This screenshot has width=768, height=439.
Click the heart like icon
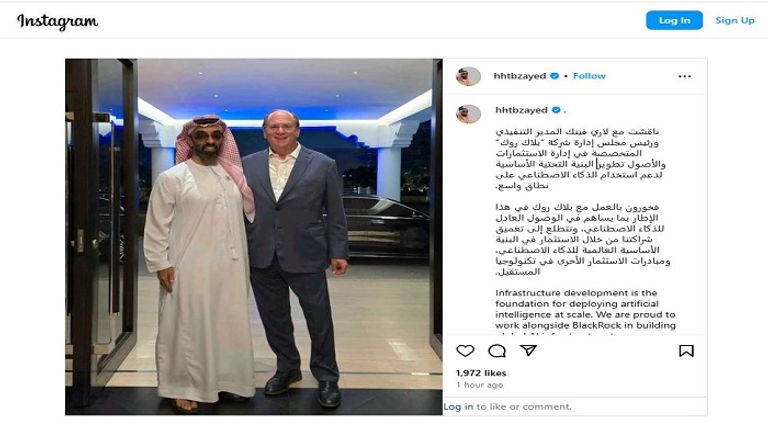pyautogui.click(x=465, y=351)
